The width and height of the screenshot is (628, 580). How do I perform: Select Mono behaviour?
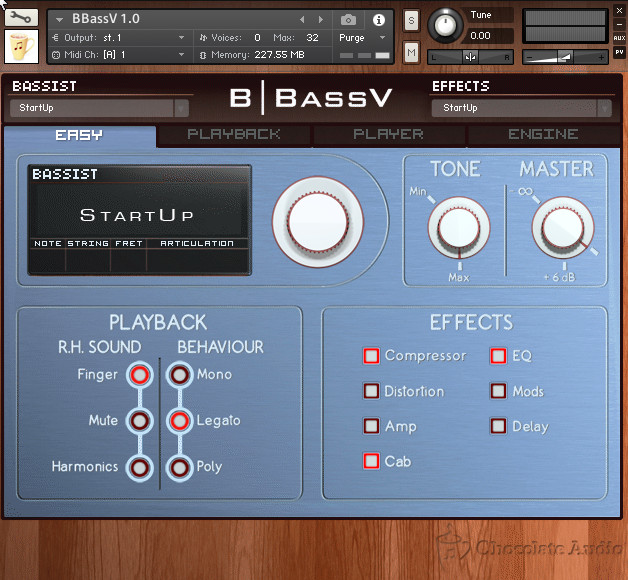click(x=179, y=375)
